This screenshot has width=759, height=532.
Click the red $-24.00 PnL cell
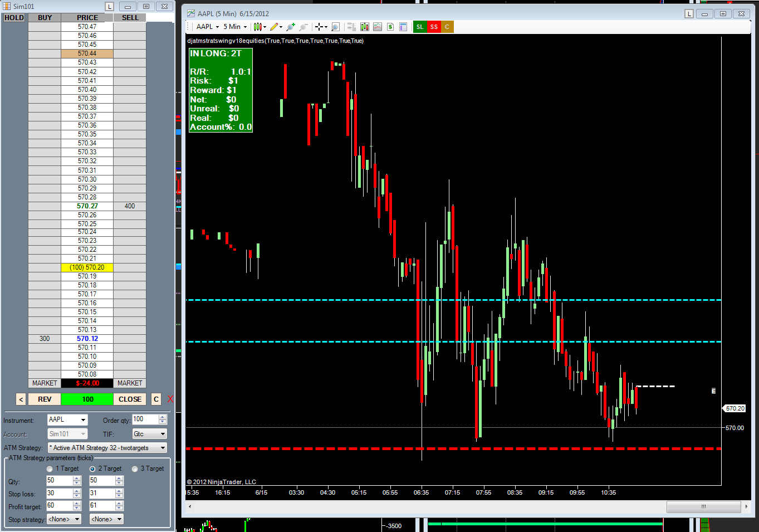coord(87,383)
